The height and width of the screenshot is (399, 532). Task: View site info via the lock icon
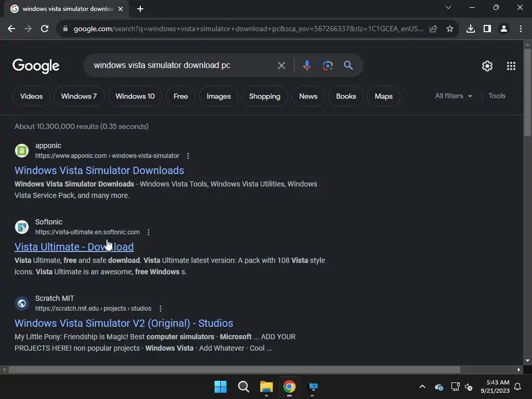point(65,29)
